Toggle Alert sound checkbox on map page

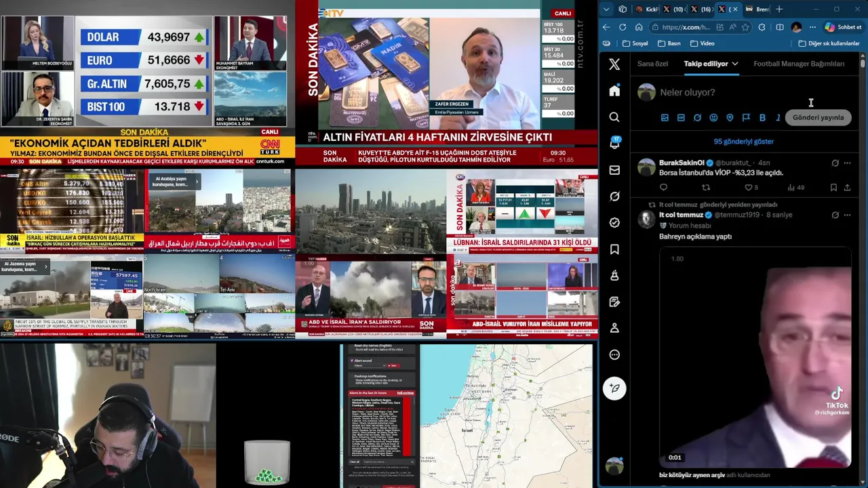[352, 361]
